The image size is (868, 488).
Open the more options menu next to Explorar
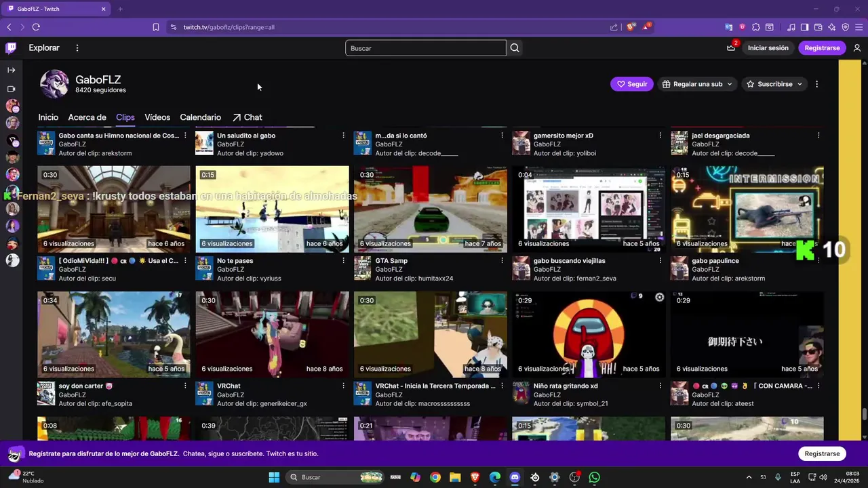pyautogui.click(x=77, y=48)
